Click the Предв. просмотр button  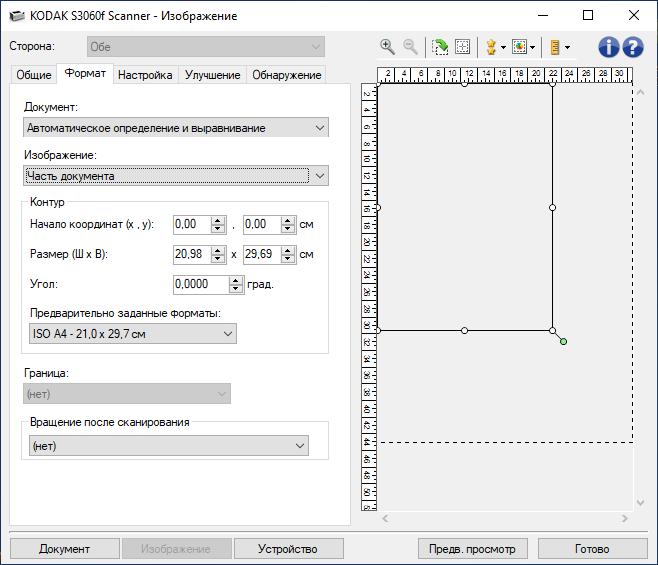[x=473, y=549]
